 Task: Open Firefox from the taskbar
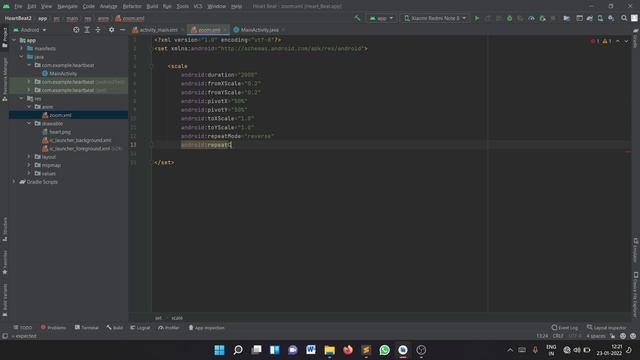(x=348, y=350)
